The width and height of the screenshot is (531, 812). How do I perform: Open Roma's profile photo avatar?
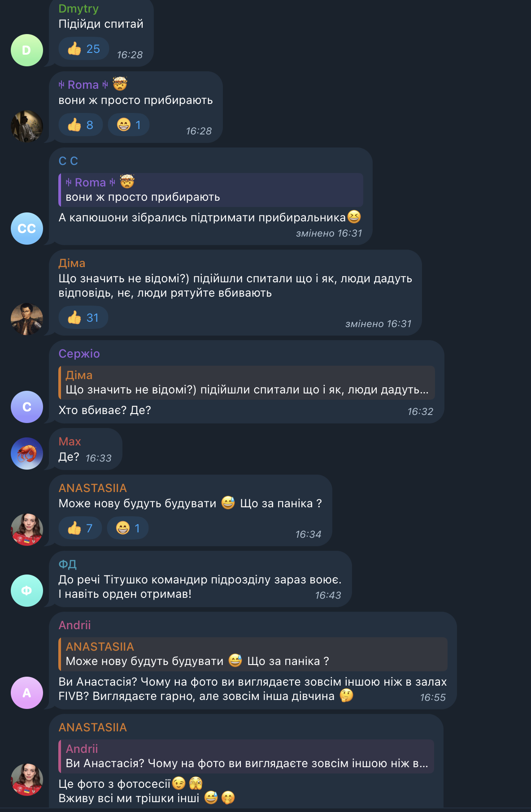pos(27,126)
